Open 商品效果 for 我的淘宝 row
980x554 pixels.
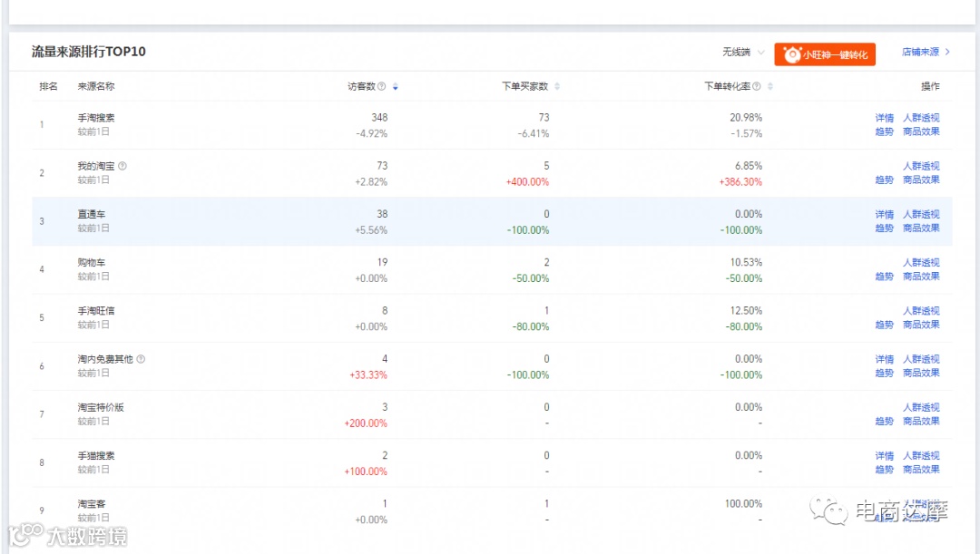(x=921, y=180)
